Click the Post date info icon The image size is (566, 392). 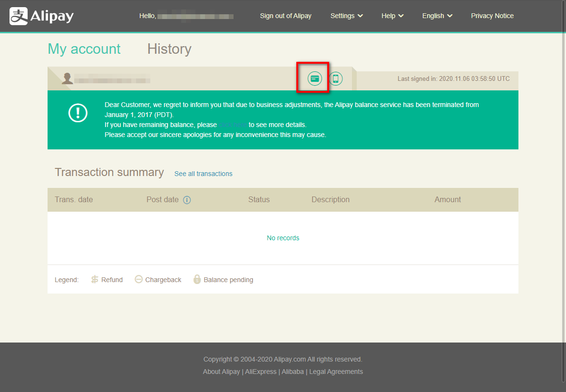click(186, 200)
